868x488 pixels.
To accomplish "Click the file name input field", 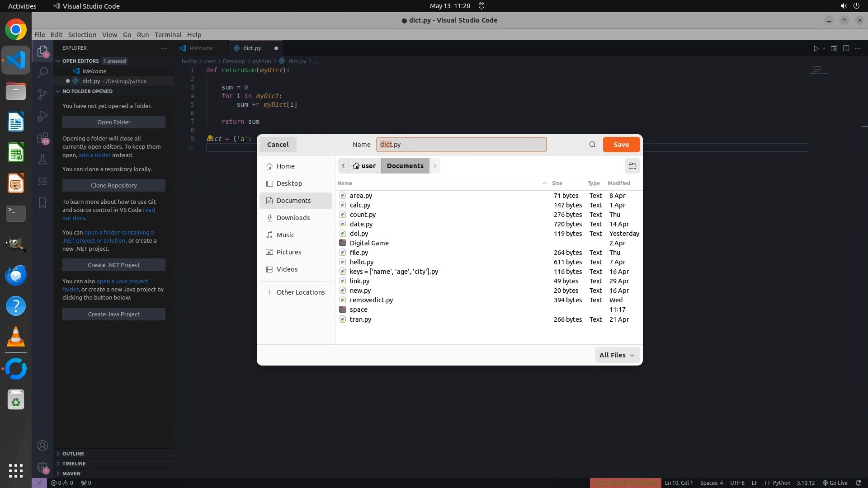I will 461,145.
